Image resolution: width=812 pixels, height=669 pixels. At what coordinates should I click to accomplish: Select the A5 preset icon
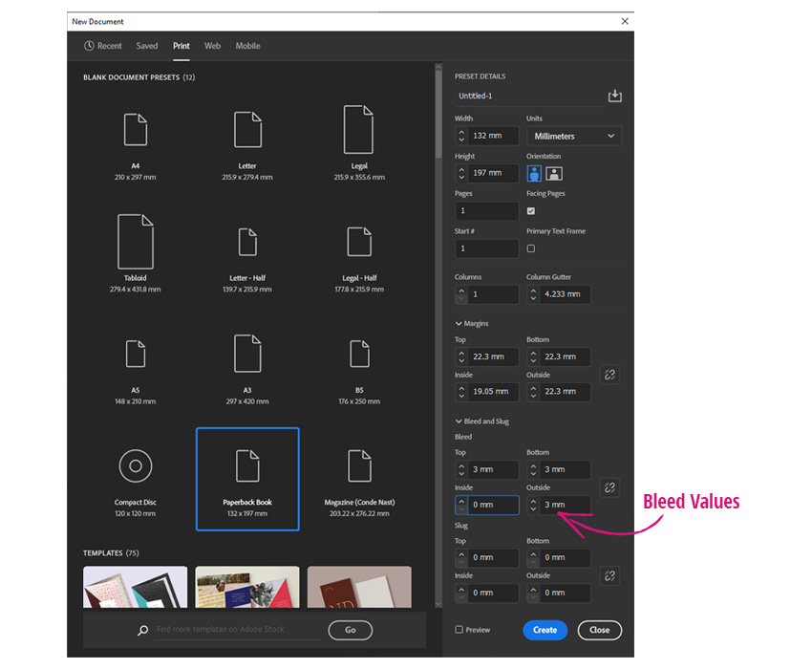pyautogui.click(x=135, y=354)
